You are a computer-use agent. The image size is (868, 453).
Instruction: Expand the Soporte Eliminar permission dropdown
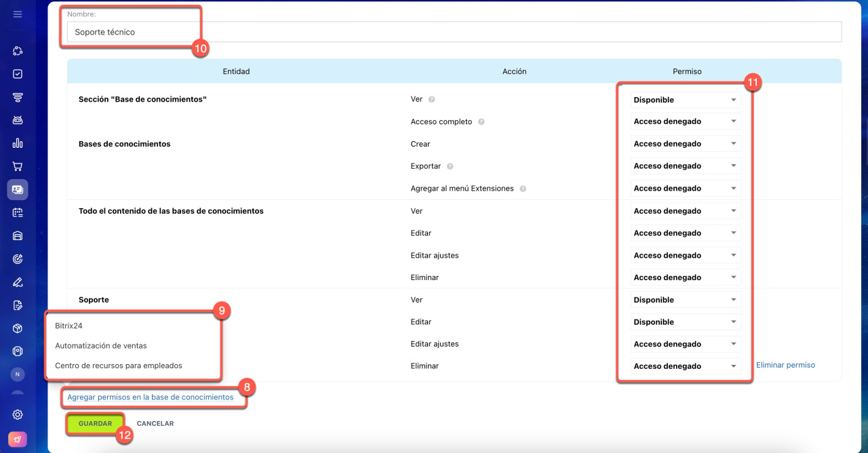685,366
